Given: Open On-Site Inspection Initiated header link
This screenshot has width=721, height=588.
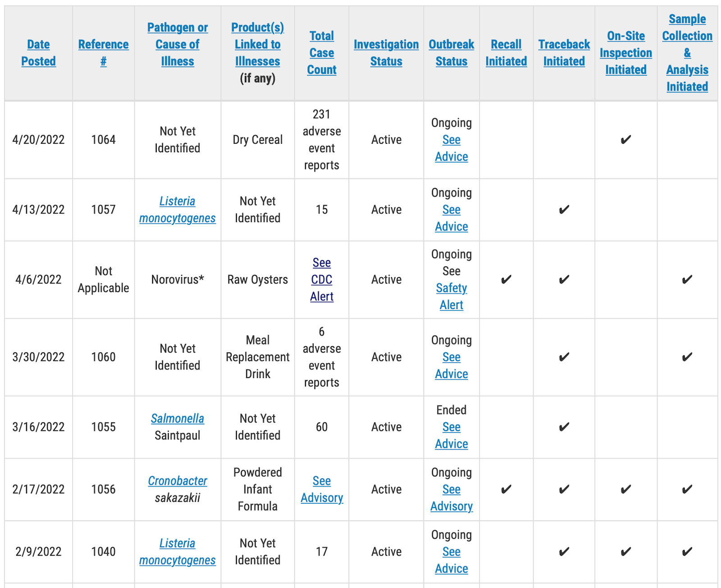Looking at the screenshot, I should (x=625, y=53).
